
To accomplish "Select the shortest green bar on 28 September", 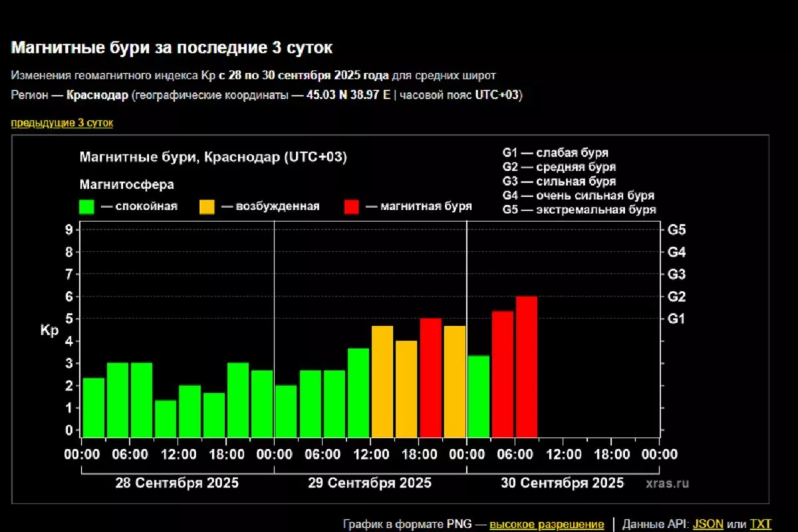I will 166,418.
